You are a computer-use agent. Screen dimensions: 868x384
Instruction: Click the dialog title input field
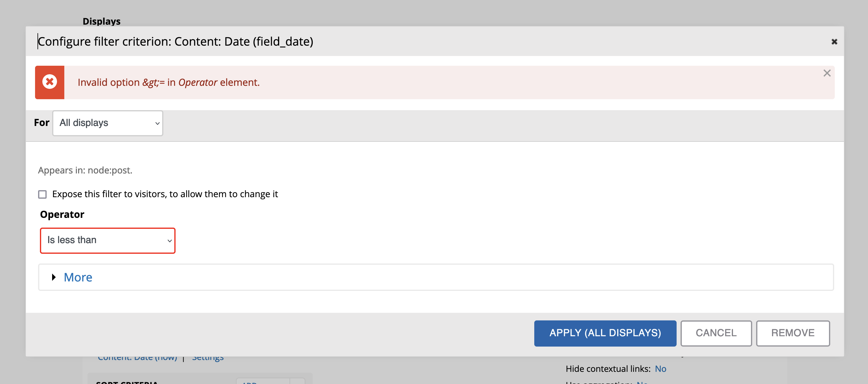pos(175,41)
